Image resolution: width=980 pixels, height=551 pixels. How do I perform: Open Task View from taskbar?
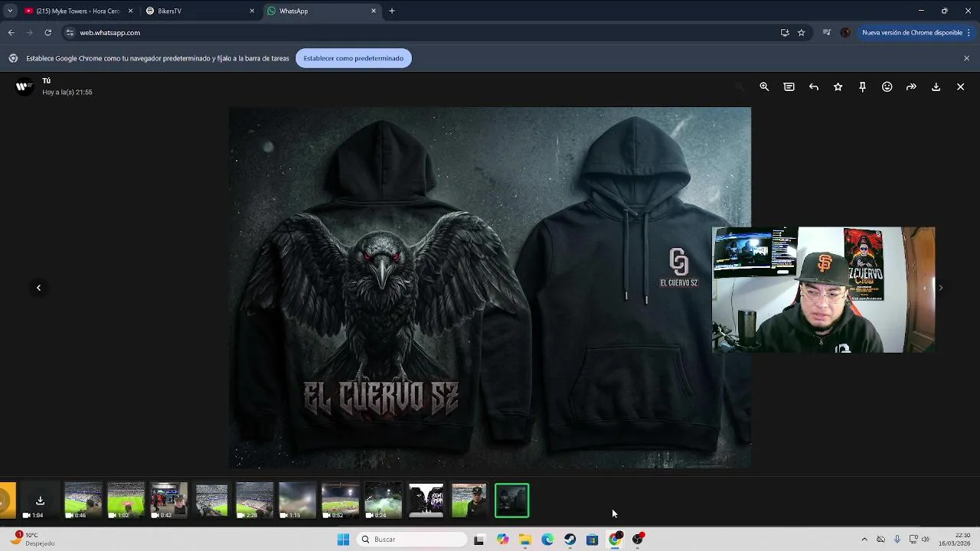(x=479, y=540)
